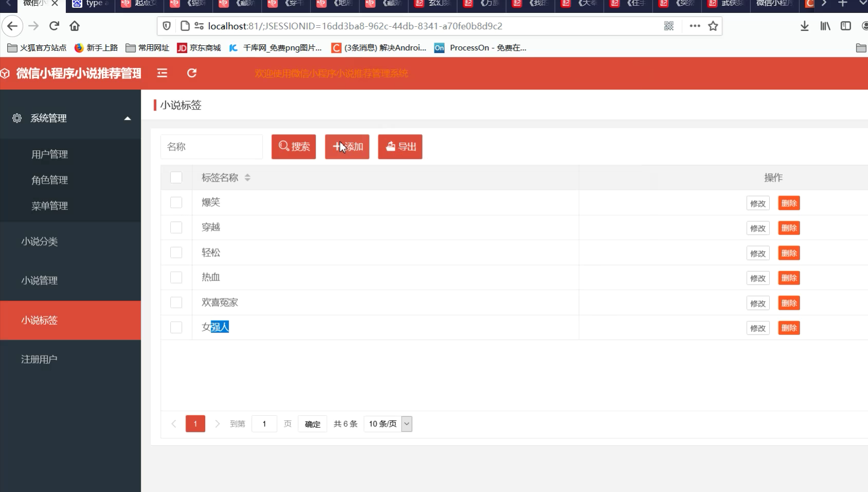Viewport: 868px width, 492px height.
Task: Click 修改 for 女强人 row
Action: point(758,328)
